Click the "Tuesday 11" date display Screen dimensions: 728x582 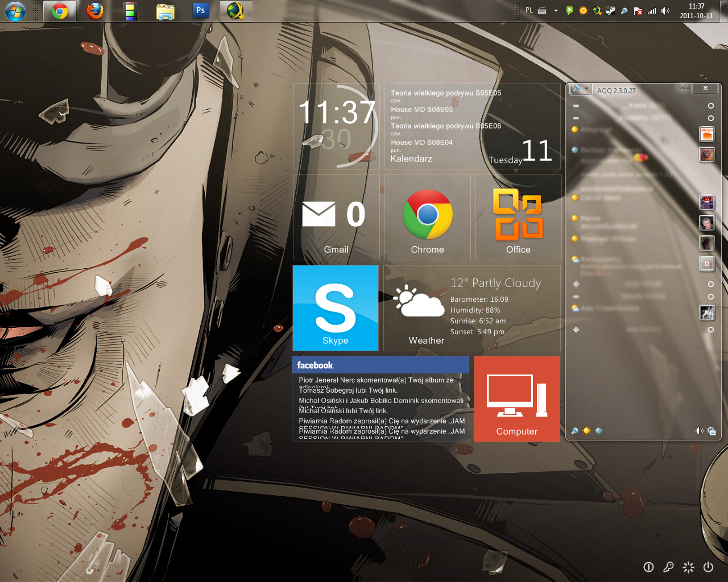tap(520, 152)
